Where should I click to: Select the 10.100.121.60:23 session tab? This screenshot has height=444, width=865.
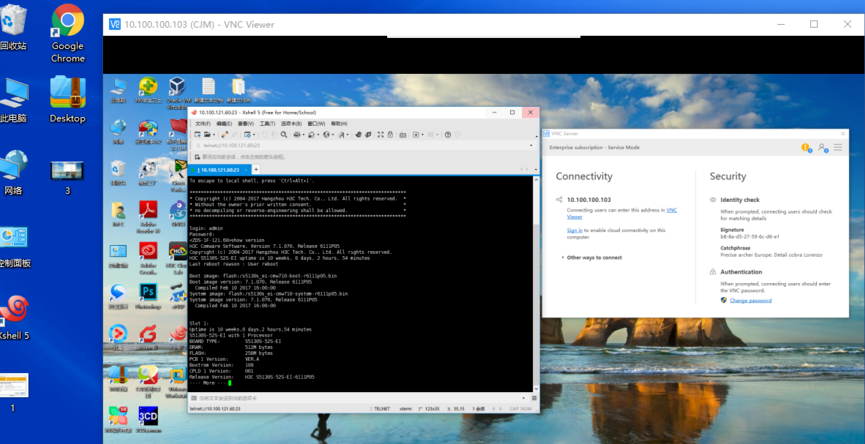(218, 170)
